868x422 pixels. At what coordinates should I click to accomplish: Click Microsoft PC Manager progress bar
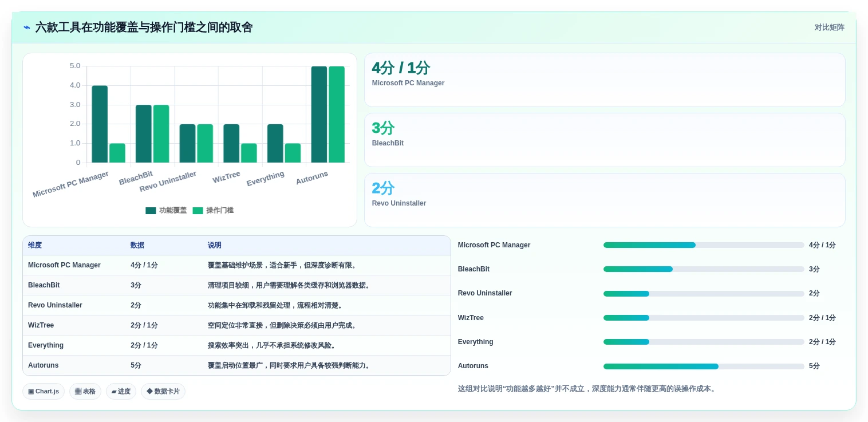point(704,245)
